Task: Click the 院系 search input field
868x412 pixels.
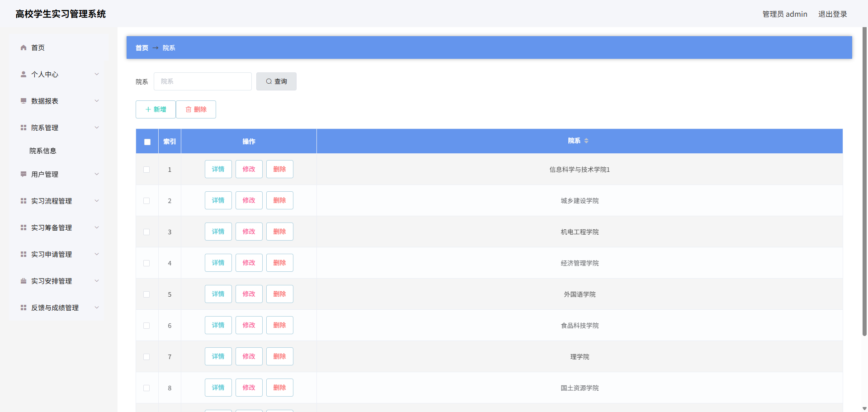Action: pyautogui.click(x=203, y=81)
